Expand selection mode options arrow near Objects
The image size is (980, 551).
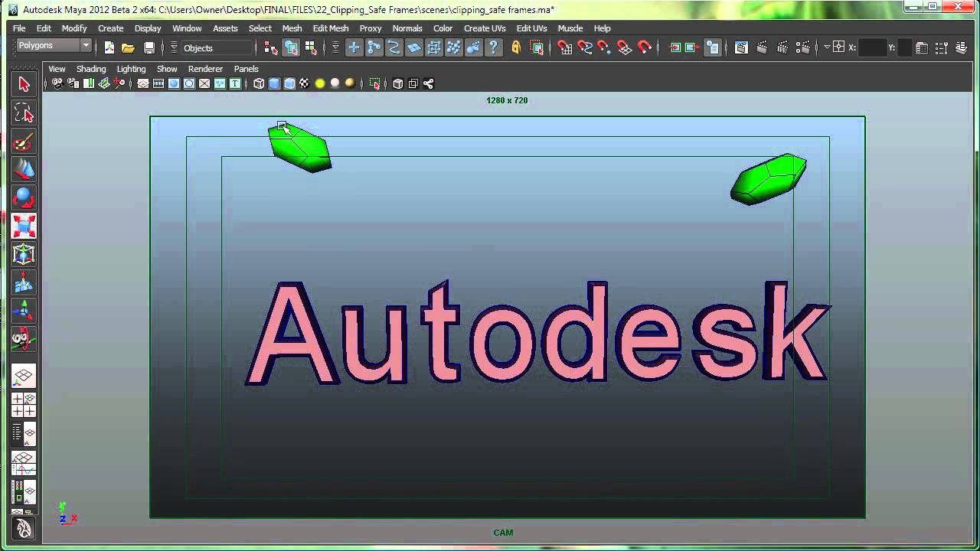pos(174,47)
